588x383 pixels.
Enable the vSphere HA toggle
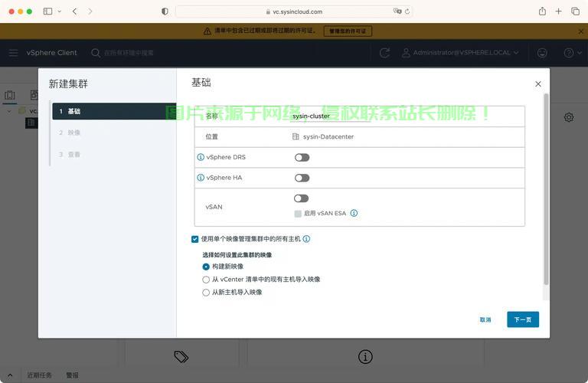[x=302, y=178]
